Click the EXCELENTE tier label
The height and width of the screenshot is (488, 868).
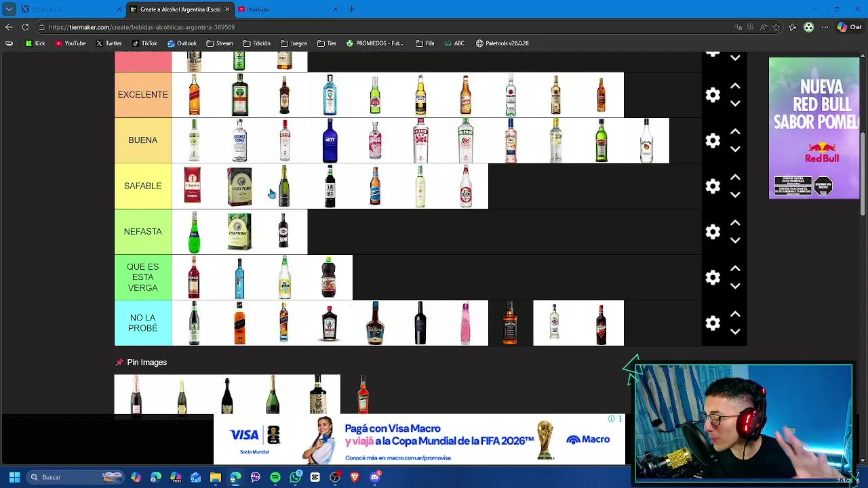[142, 95]
